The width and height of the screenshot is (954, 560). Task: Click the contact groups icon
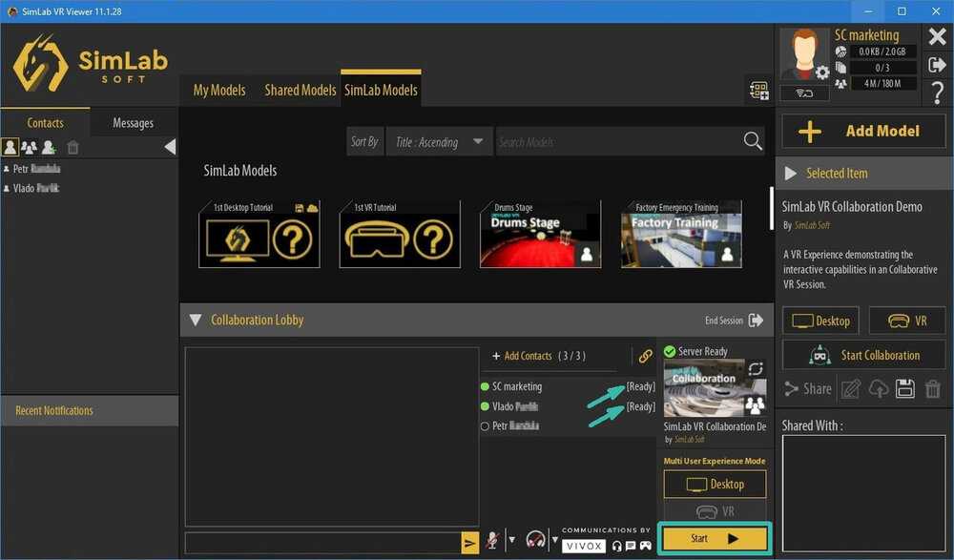coord(30,147)
